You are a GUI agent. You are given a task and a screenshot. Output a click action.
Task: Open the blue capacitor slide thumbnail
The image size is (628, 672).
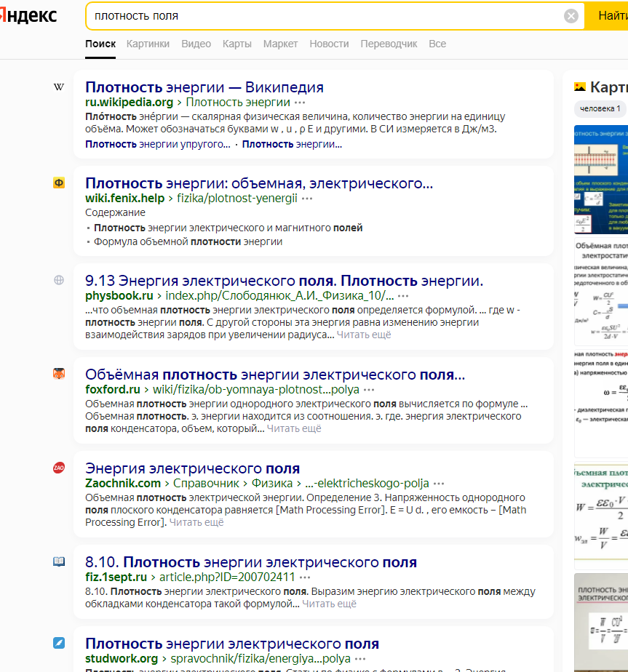(601, 180)
